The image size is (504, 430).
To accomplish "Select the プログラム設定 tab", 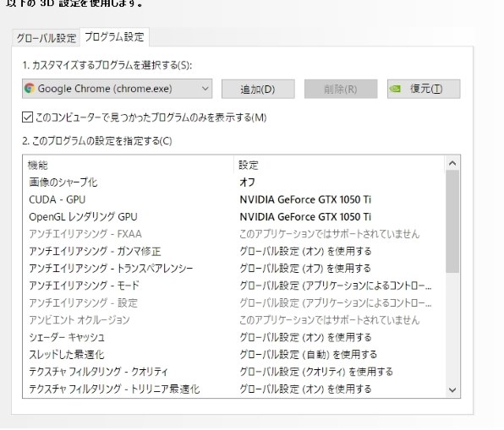I will [x=114, y=37].
